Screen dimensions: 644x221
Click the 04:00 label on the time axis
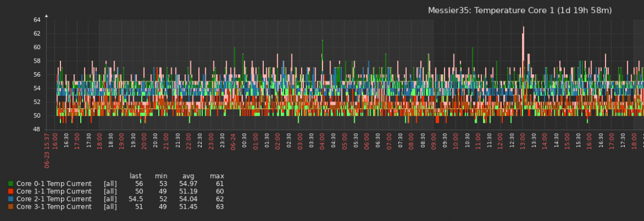322,141
